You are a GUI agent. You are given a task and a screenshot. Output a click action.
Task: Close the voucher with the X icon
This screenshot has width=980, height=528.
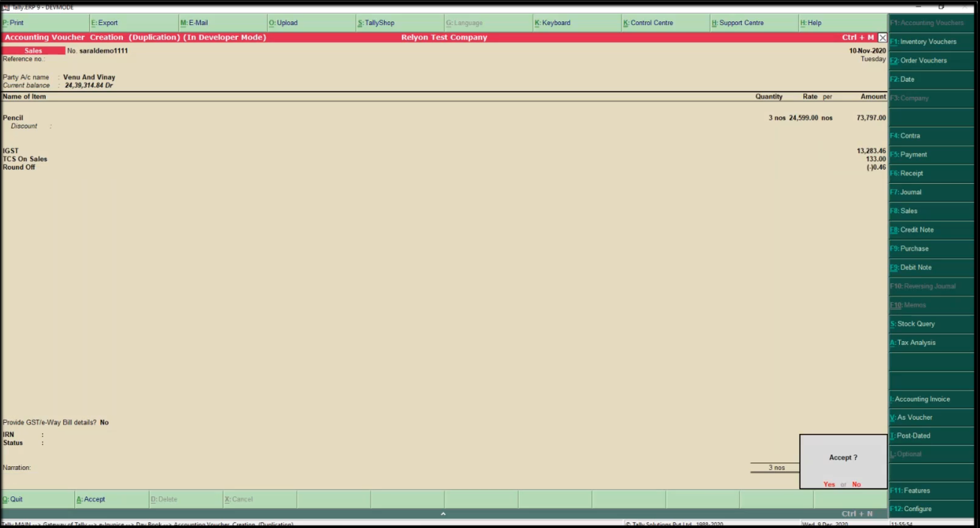pos(882,38)
